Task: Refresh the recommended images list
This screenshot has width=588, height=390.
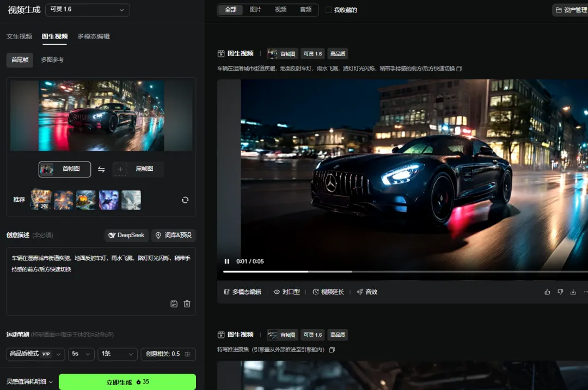Action: [x=185, y=200]
